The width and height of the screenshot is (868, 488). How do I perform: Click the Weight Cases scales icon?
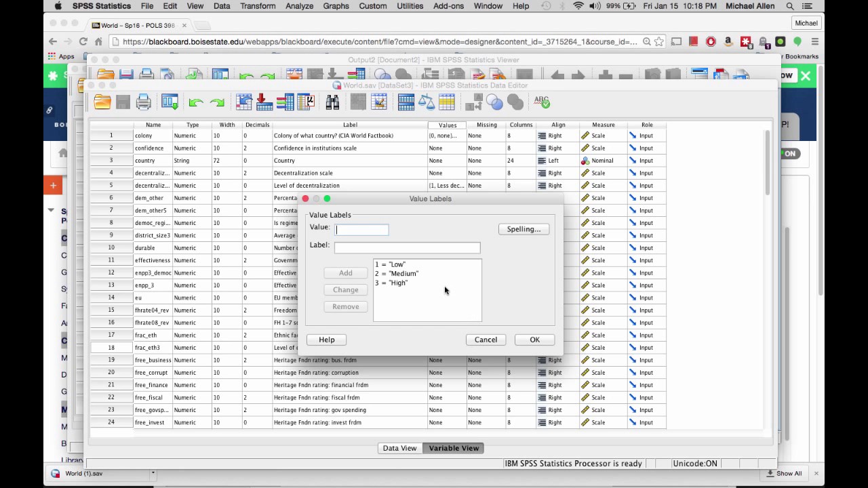coord(426,102)
